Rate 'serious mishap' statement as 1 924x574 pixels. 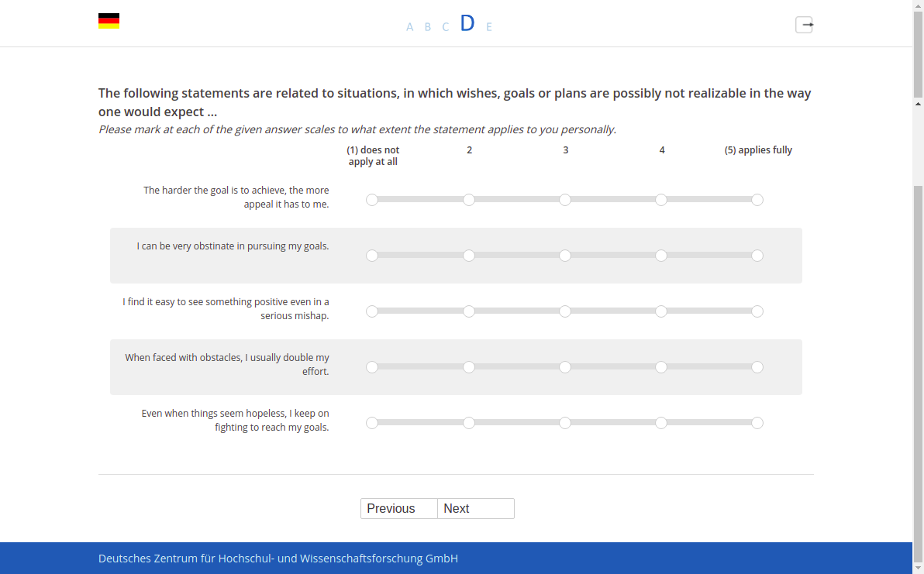372,311
